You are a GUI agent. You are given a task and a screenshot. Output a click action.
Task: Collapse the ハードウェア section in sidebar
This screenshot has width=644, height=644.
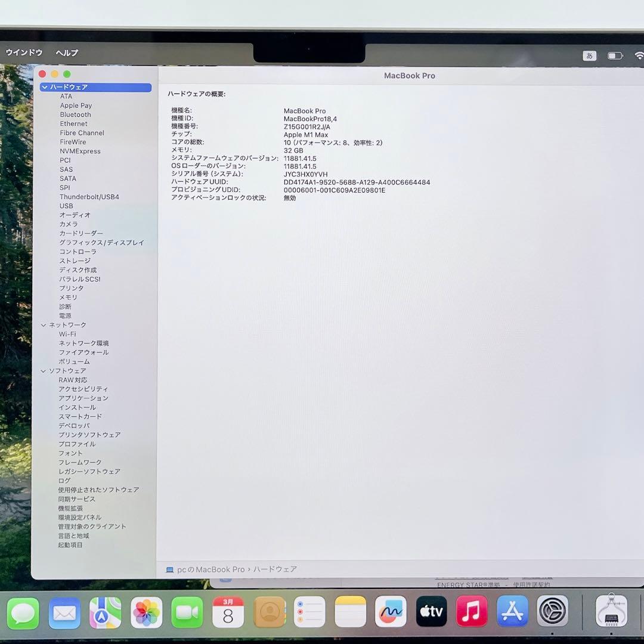click(x=44, y=87)
